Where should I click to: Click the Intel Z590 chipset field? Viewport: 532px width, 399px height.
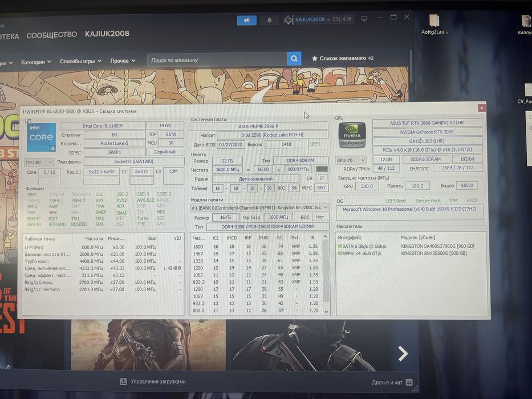[272, 135]
